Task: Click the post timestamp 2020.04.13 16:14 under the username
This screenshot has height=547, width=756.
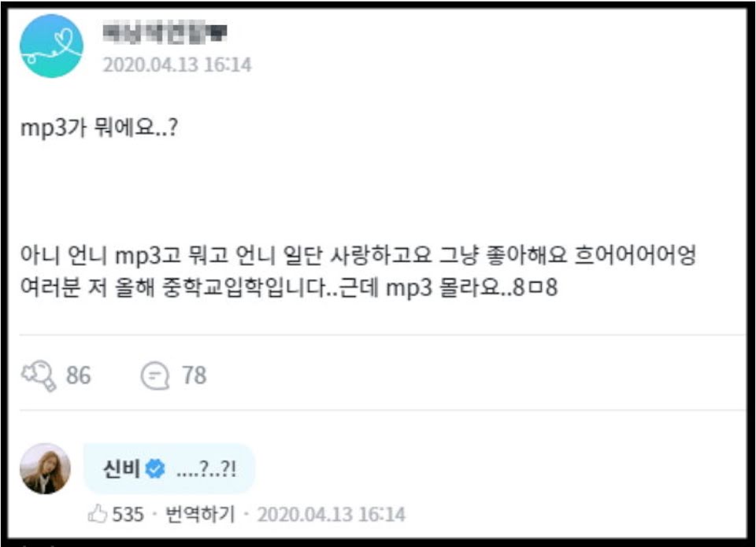Action: [177, 65]
